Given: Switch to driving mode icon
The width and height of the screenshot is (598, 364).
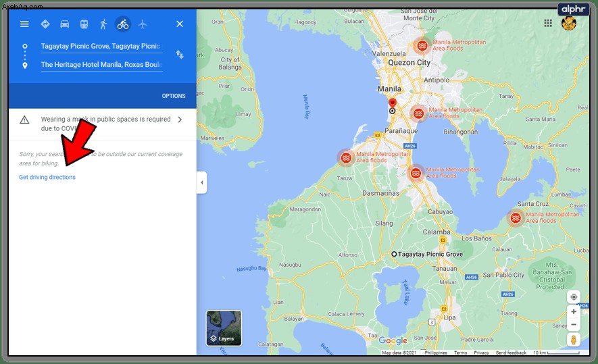Looking at the screenshot, I should tap(64, 24).
